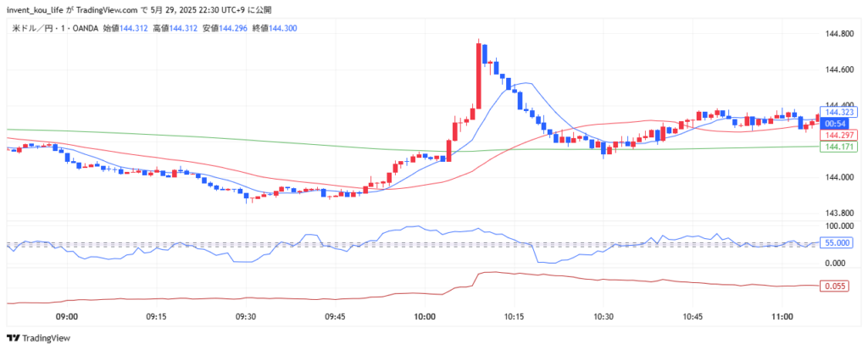
Task: Click the 144.000 price axis label
Action: click(x=837, y=177)
